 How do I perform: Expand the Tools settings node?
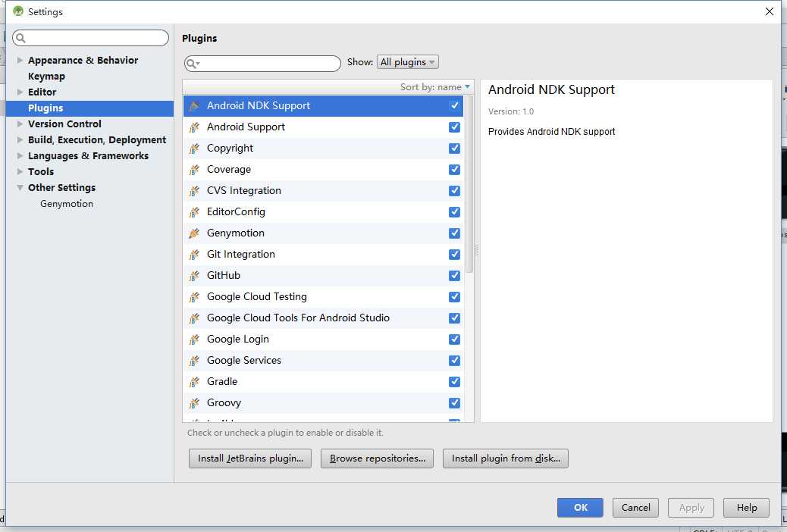tap(20, 171)
